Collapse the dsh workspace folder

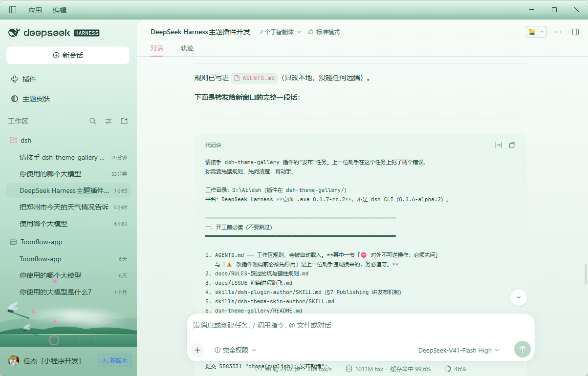tap(68, 140)
